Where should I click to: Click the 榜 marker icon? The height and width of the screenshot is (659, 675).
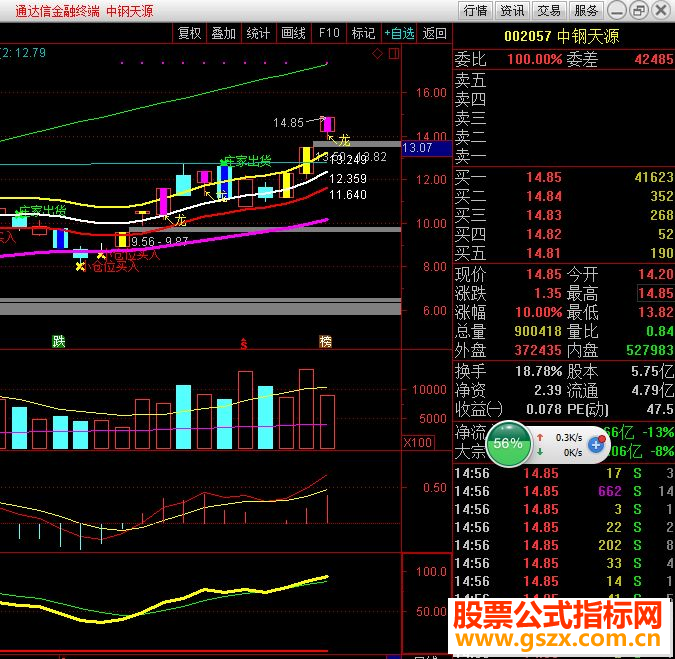[325, 341]
